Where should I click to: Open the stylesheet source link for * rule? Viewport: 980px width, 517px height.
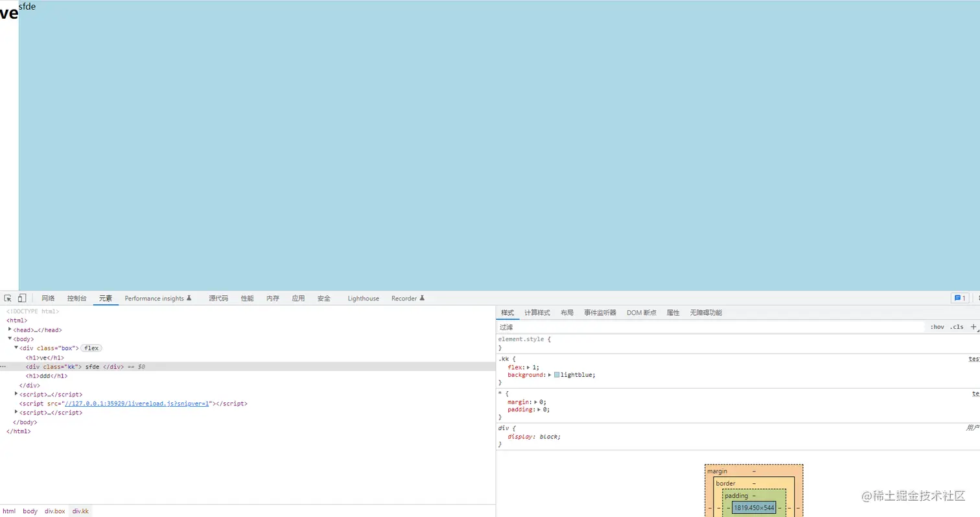coord(975,394)
